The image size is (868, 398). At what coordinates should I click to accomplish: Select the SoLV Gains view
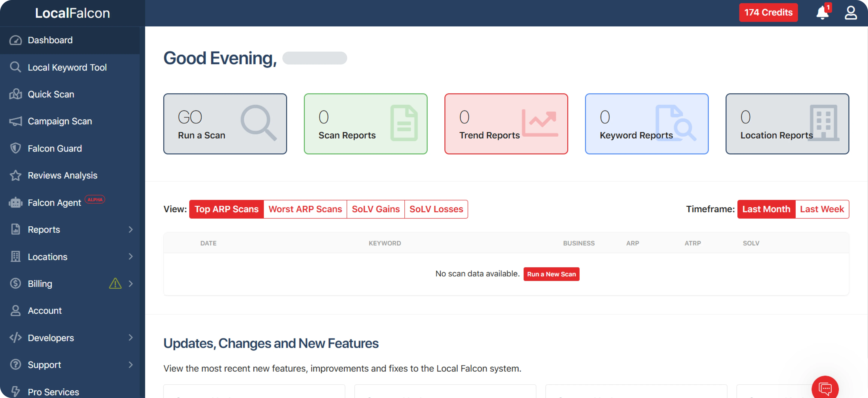[375, 209]
